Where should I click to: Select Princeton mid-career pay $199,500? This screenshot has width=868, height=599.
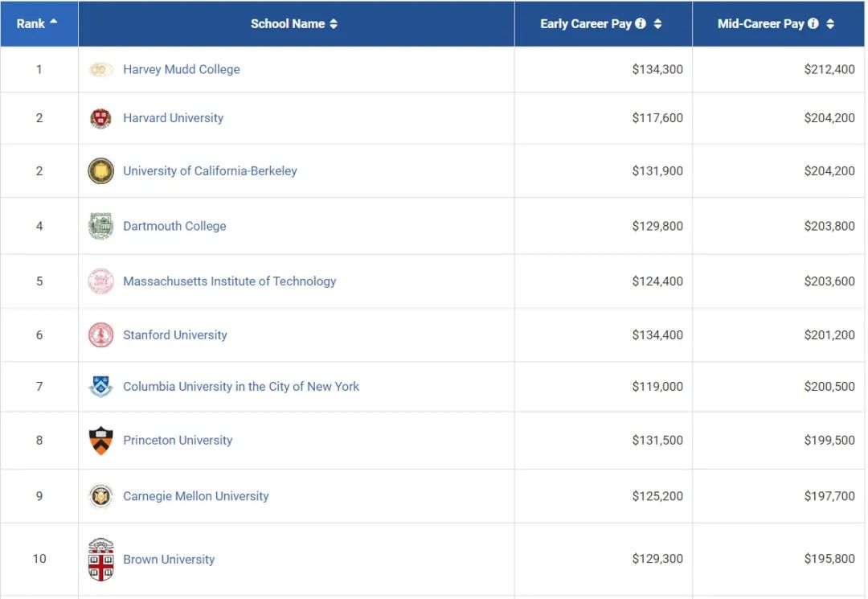point(829,440)
